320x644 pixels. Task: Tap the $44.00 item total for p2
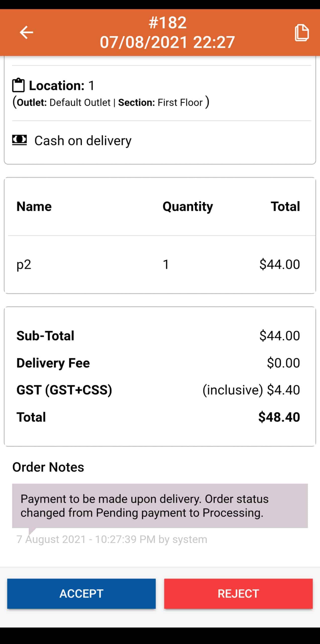point(280,264)
